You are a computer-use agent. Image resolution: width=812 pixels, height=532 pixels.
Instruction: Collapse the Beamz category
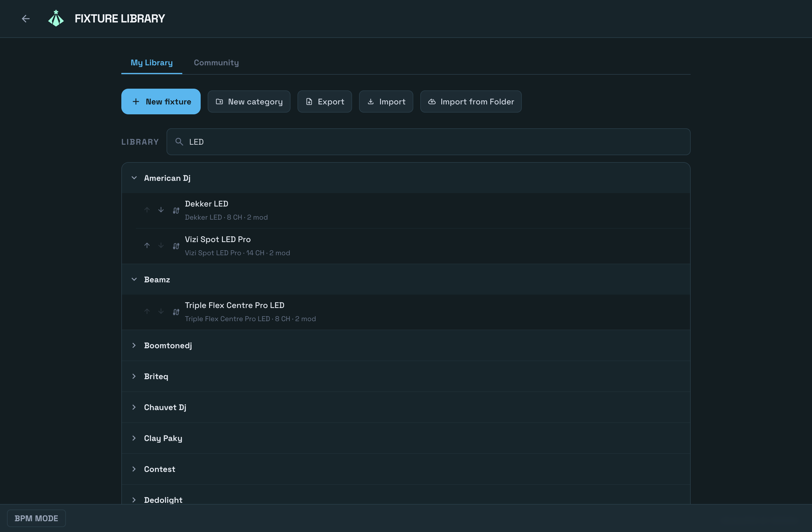point(406,279)
